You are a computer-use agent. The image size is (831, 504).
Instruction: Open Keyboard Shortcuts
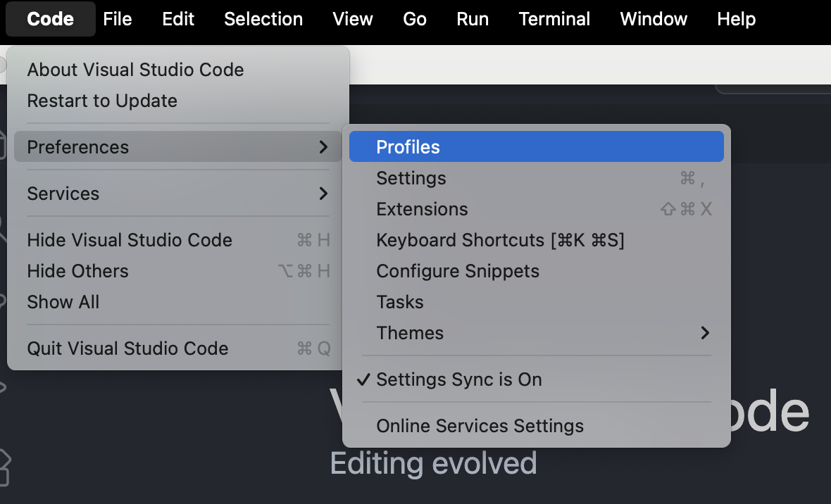tap(537, 240)
